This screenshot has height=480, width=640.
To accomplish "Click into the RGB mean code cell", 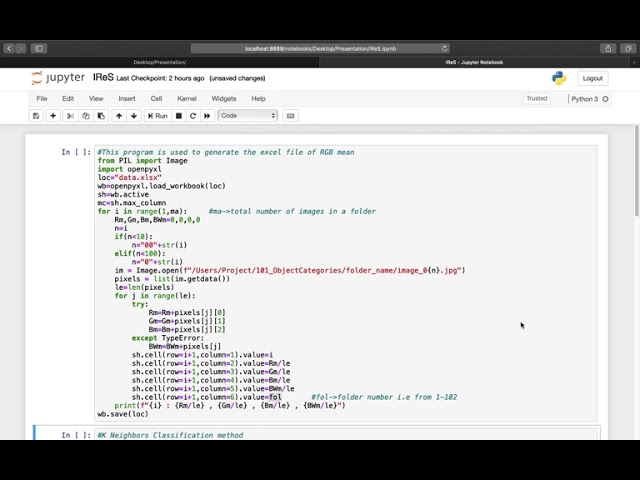I will pos(346,283).
